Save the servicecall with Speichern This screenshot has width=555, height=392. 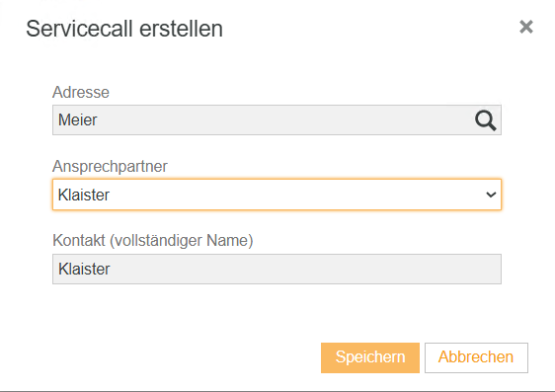370,357
